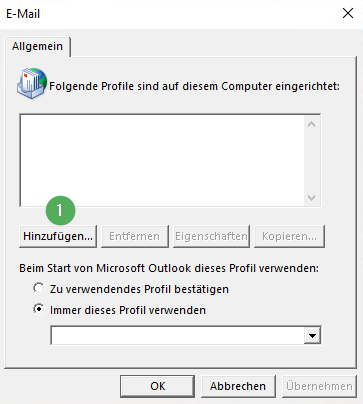
Task: Click the 'Folgende Profile sind' heading text
Action: click(x=194, y=86)
